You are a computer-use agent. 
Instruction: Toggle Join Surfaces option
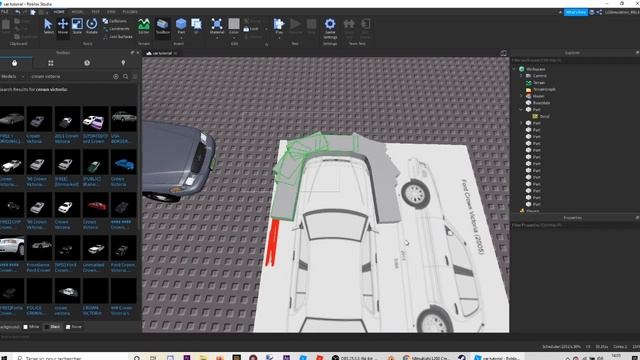click(x=118, y=36)
